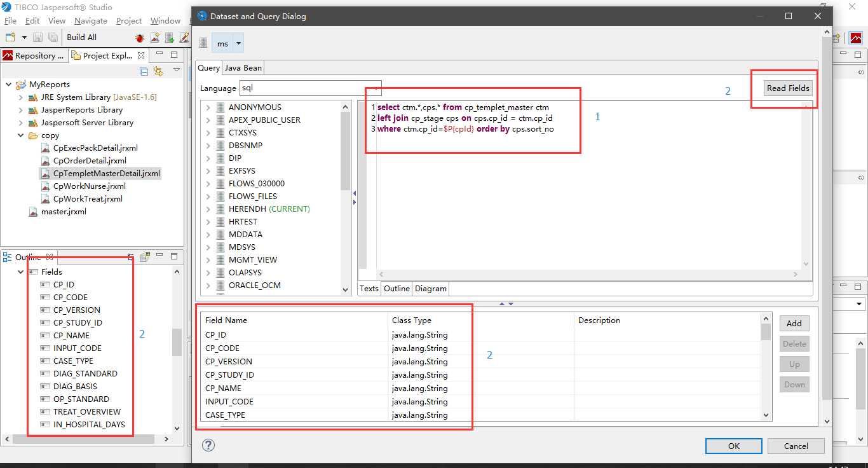Select CpOrderDetail.jrxml file
Screen dimensions: 868x468
coord(90,161)
